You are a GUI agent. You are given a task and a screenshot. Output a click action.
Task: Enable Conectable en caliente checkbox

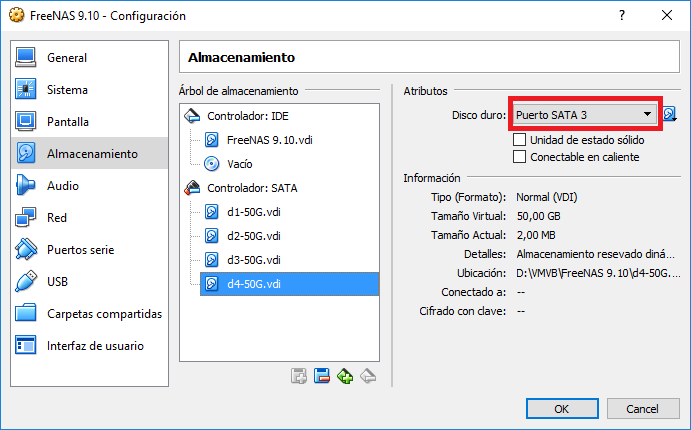(519, 156)
